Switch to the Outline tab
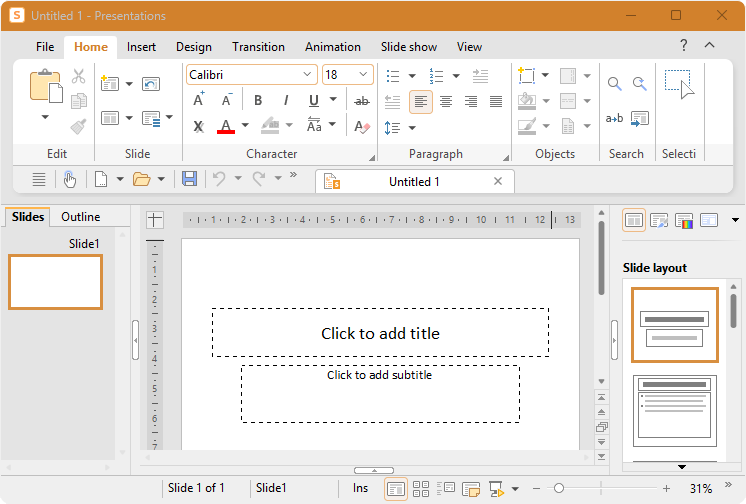This screenshot has height=504, width=746. pos(81,217)
